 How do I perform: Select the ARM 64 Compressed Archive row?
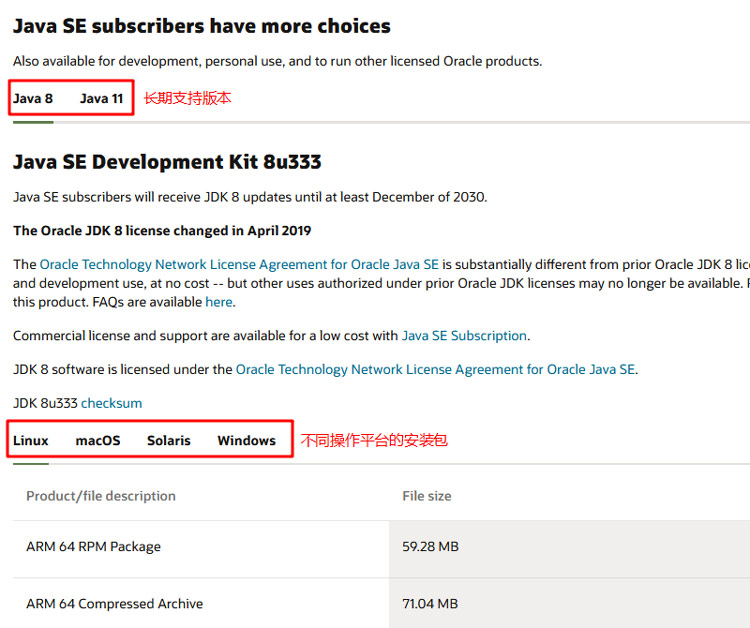114,604
